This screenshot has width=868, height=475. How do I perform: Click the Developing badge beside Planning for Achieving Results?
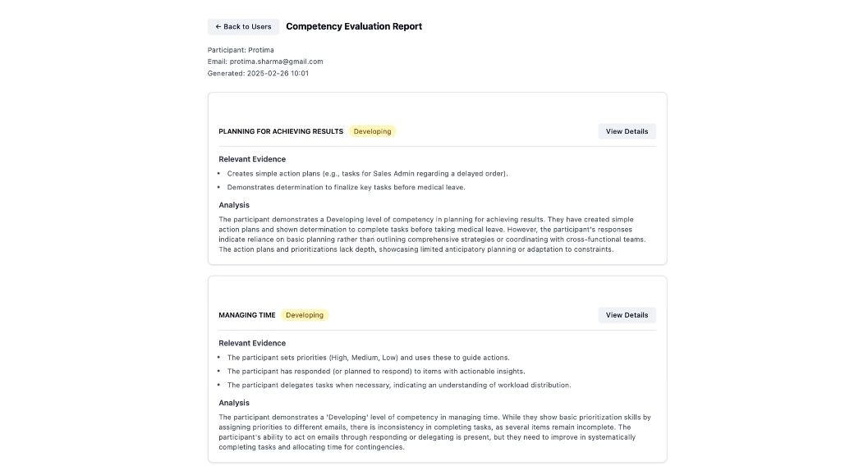tap(372, 131)
